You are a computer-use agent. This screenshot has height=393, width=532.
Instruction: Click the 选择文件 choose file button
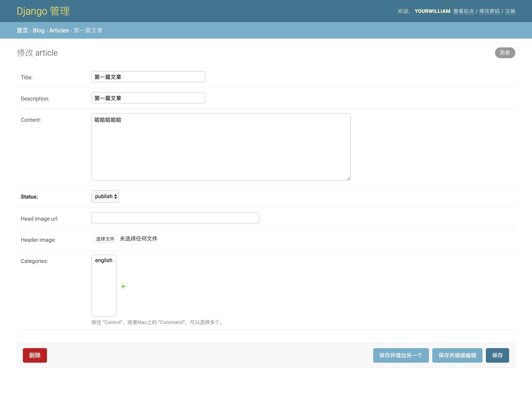coord(105,239)
